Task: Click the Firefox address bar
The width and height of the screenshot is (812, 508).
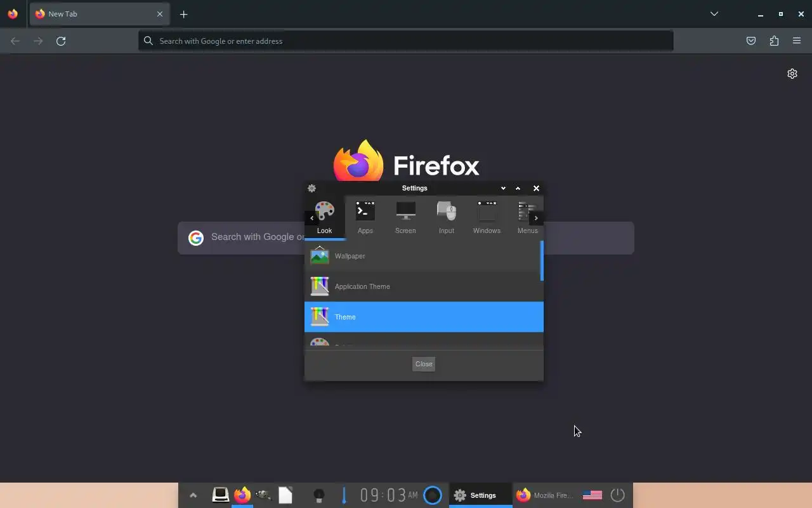Action: (x=406, y=41)
